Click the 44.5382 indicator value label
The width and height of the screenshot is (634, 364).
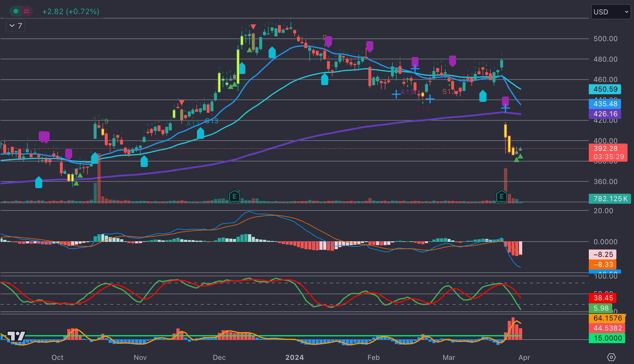tap(607, 328)
